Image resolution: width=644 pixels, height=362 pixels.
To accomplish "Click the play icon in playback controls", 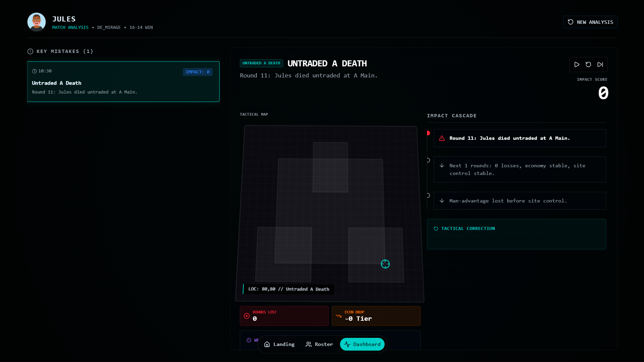I will (x=577, y=64).
